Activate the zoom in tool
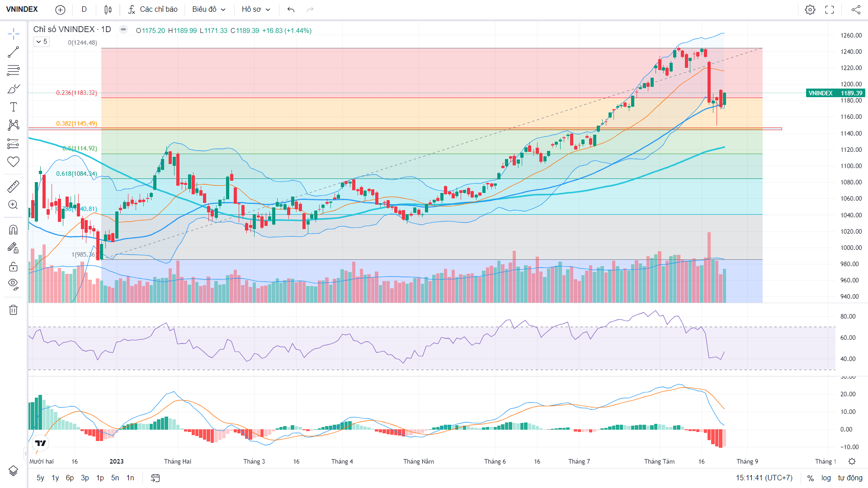868x488 pixels. click(13, 205)
